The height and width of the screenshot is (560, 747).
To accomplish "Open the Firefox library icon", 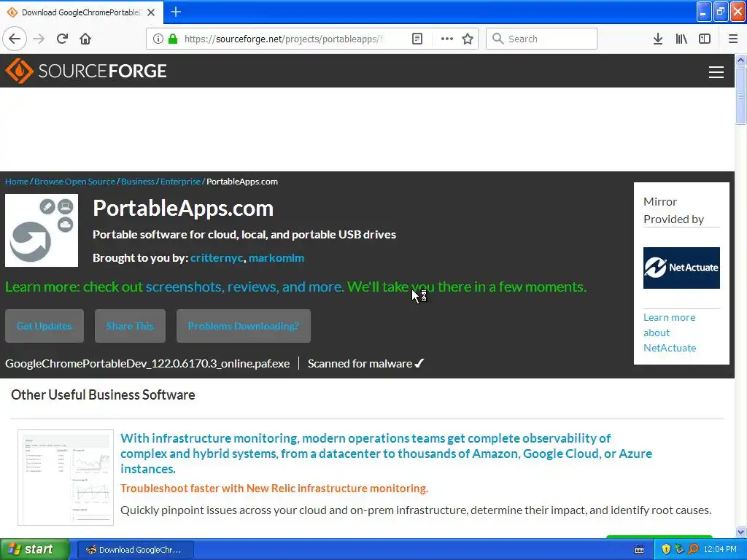I will point(681,39).
